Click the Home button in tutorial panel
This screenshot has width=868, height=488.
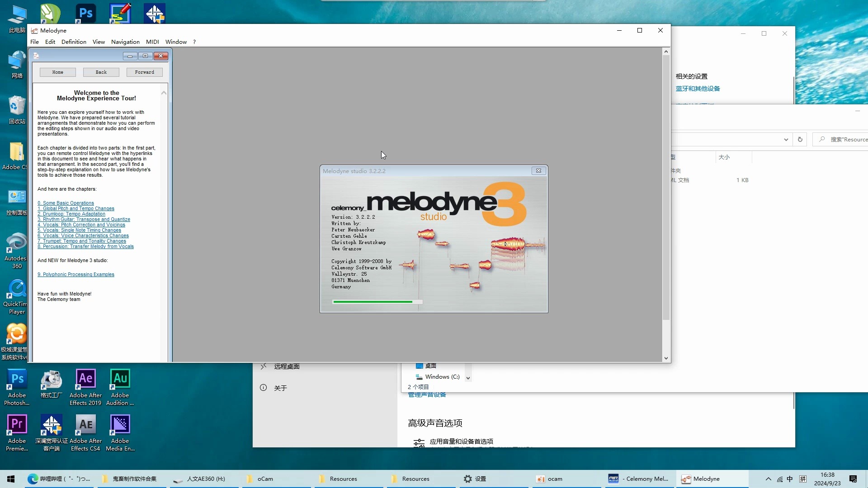58,72
